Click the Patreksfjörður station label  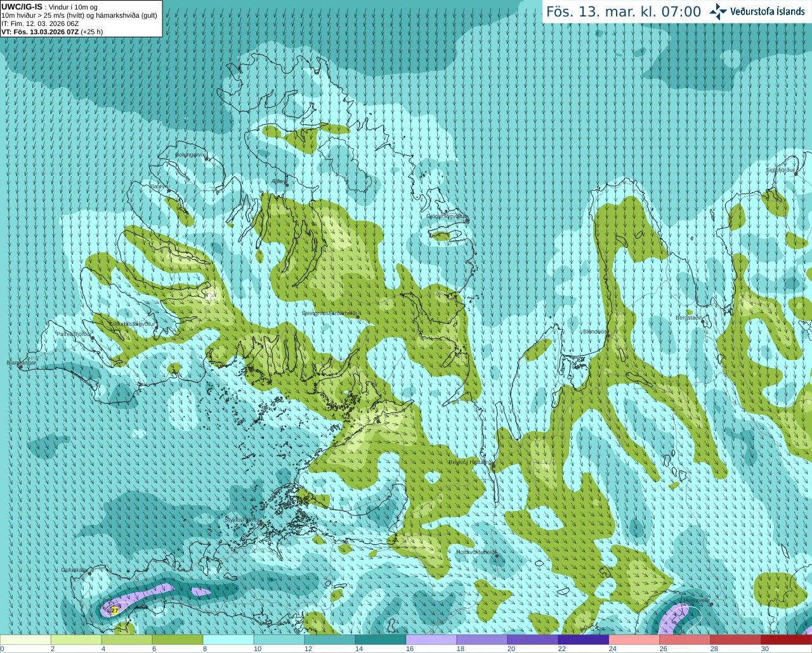pos(74,333)
